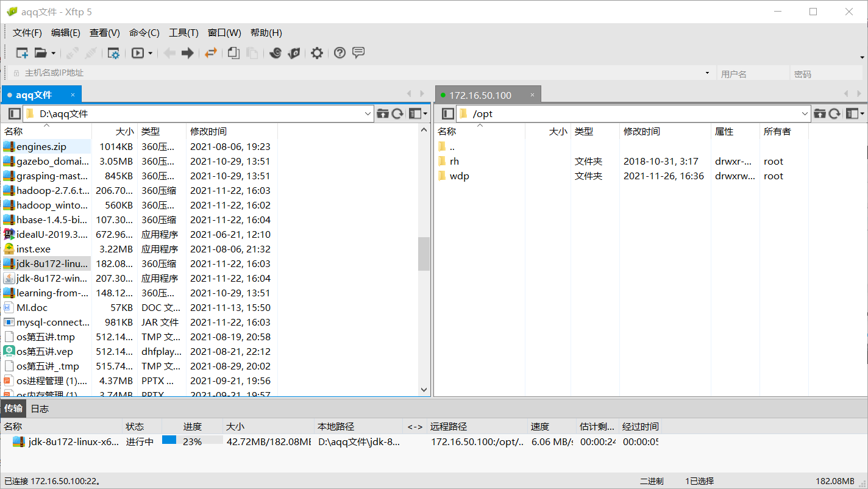Select hadoop-2.7.6 archive file
868x489 pixels.
pos(52,190)
